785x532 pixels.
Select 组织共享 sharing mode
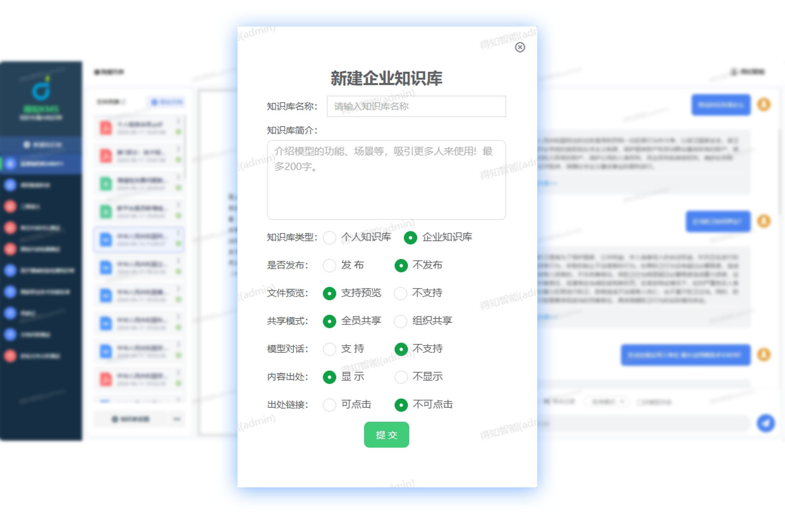401,321
